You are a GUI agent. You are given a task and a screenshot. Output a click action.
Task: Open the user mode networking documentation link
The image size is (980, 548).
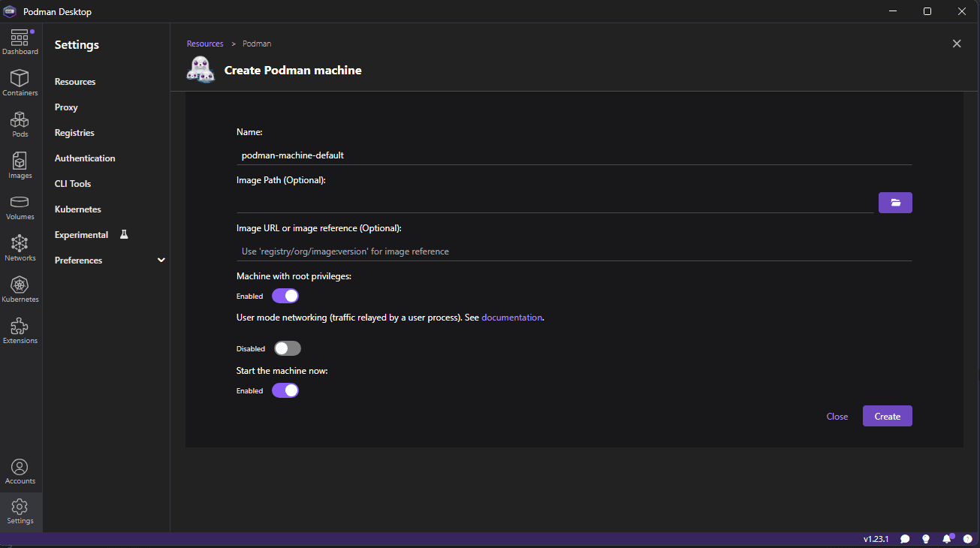[x=511, y=318]
